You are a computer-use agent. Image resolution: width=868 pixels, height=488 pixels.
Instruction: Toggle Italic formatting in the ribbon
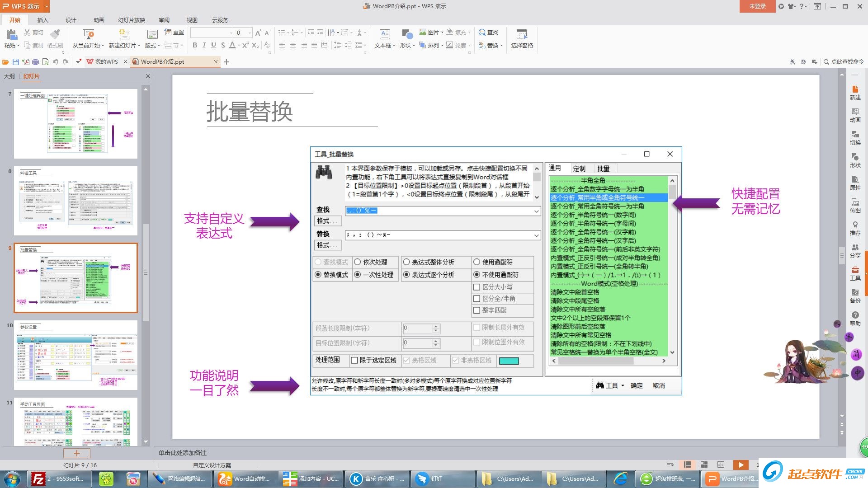click(x=204, y=45)
